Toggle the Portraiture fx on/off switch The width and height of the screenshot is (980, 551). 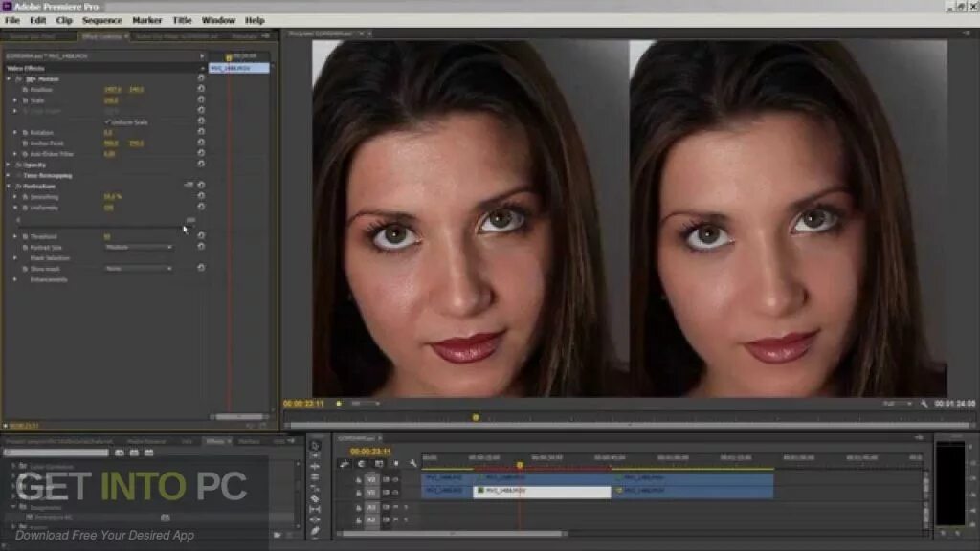[x=18, y=187]
